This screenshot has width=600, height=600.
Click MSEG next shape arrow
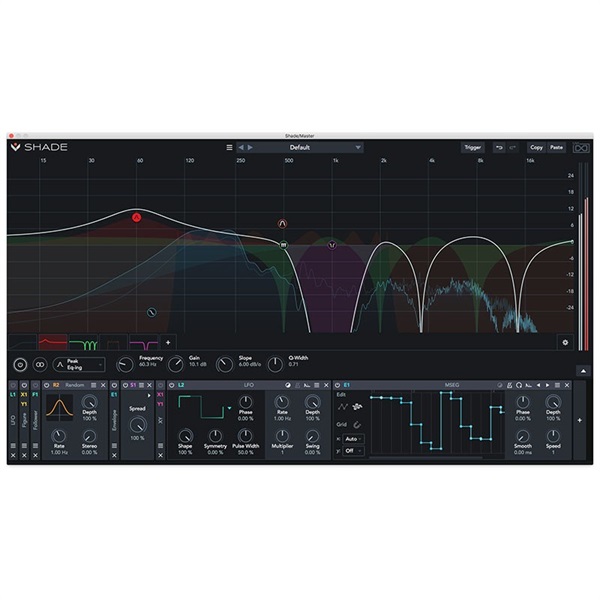click(548, 385)
